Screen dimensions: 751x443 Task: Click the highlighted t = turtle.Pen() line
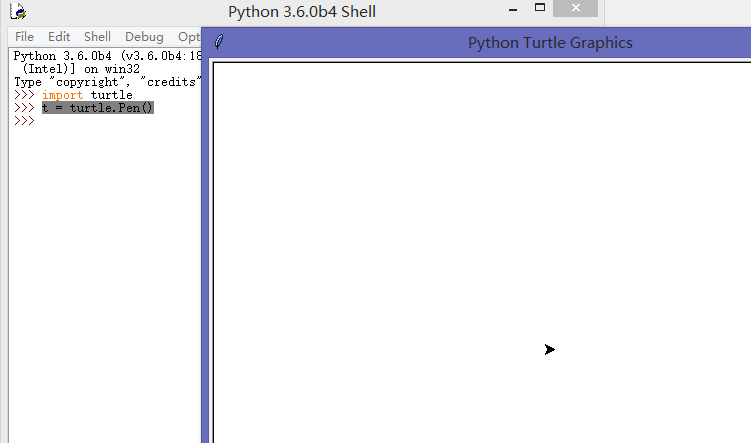tap(98, 108)
